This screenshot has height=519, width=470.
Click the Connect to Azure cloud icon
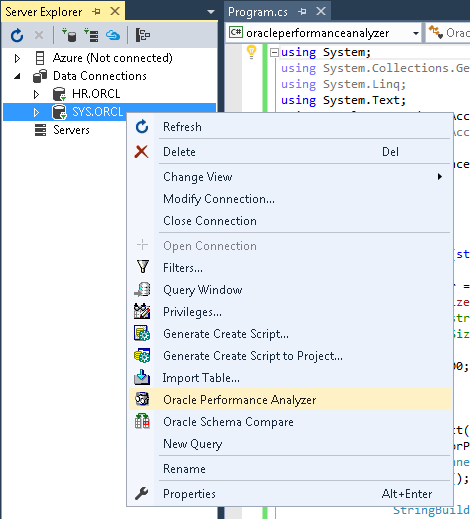pos(113,35)
